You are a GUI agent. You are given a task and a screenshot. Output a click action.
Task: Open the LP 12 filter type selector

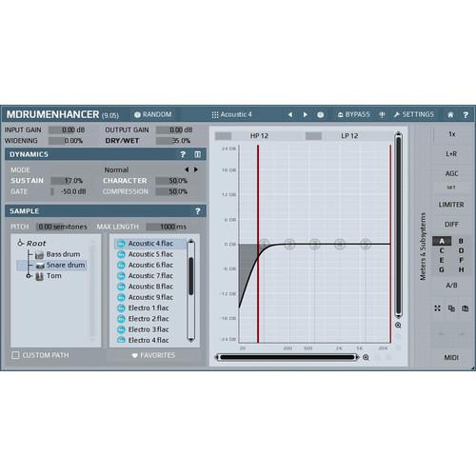click(x=349, y=136)
